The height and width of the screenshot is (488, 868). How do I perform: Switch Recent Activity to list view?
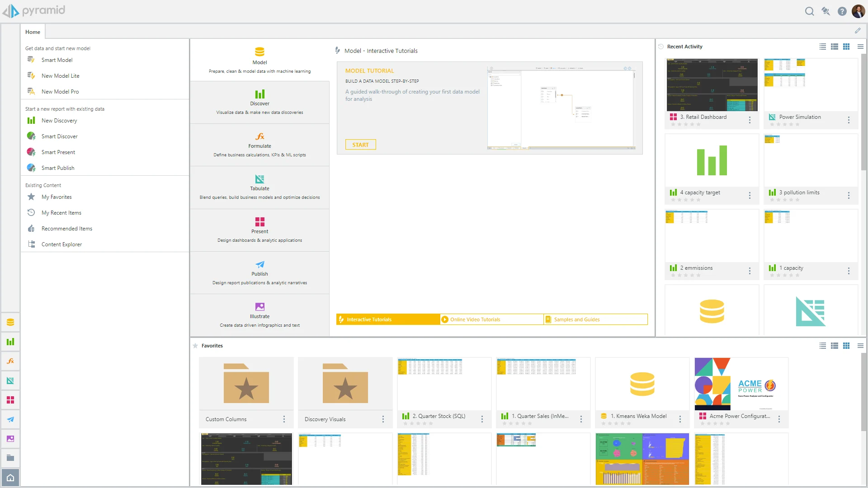(823, 47)
